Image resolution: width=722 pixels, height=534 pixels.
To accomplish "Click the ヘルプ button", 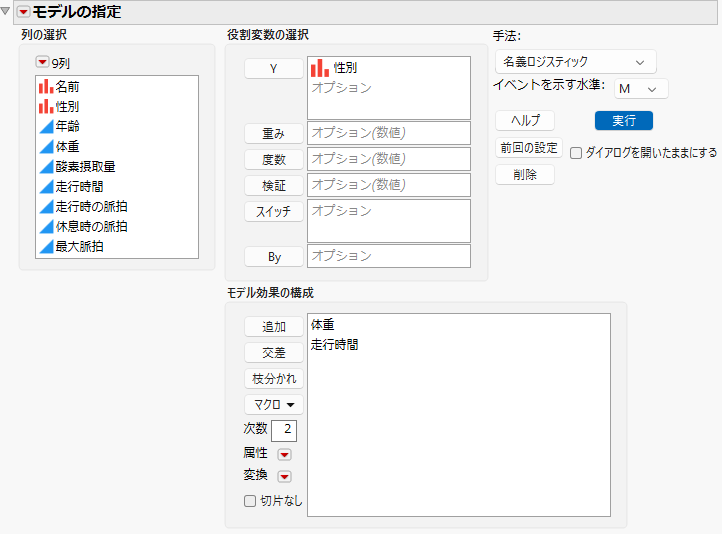I will coord(525,121).
